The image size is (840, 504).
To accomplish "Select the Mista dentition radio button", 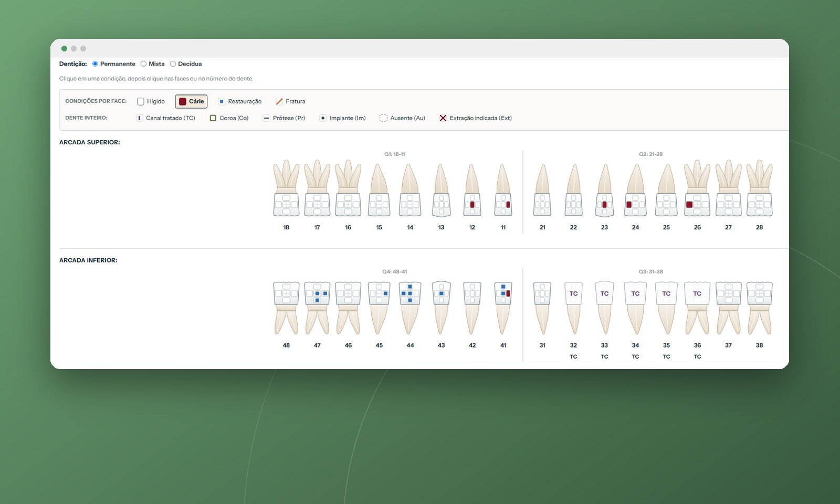I will [143, 64].
